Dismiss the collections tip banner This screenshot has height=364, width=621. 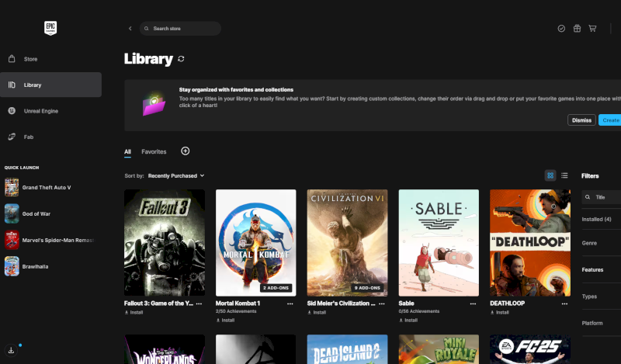[x=581, y=120]
